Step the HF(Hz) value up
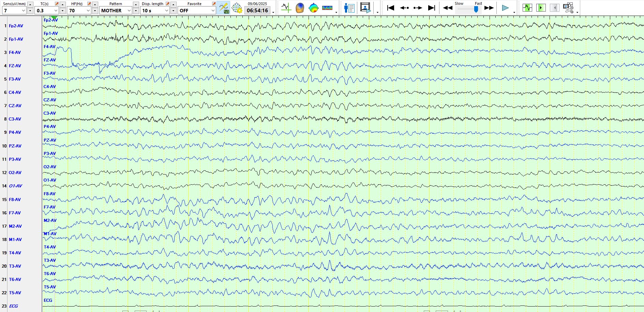 point(95,4)
